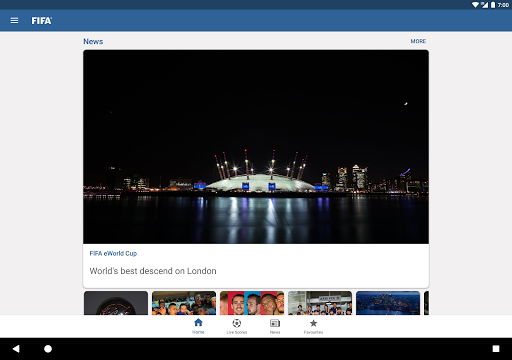
Task: Open blue city skyline thumbnail
Action: point(388,303)
